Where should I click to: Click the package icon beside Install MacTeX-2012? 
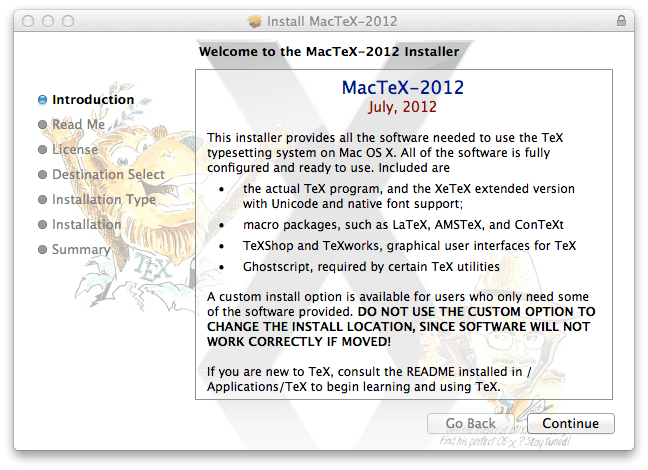pyautogui.click(x=255, y=21)
